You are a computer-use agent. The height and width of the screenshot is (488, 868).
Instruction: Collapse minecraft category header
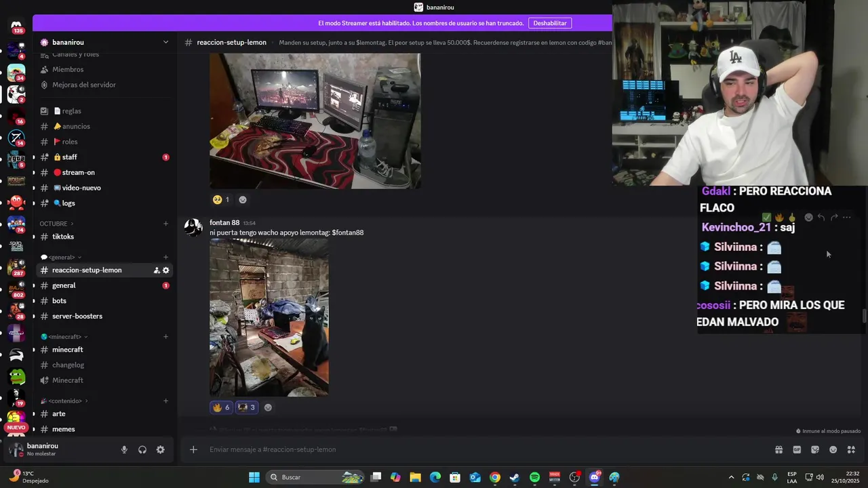point(64,337)
